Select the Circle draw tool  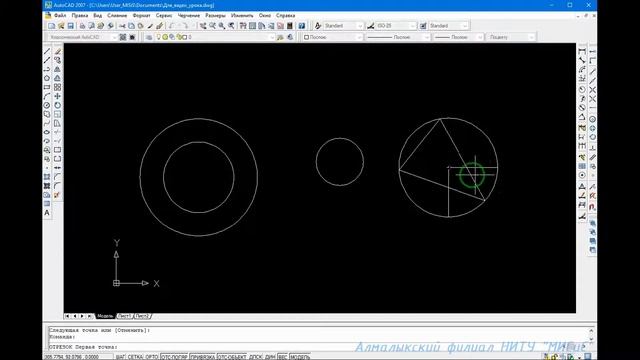(47, 105)
